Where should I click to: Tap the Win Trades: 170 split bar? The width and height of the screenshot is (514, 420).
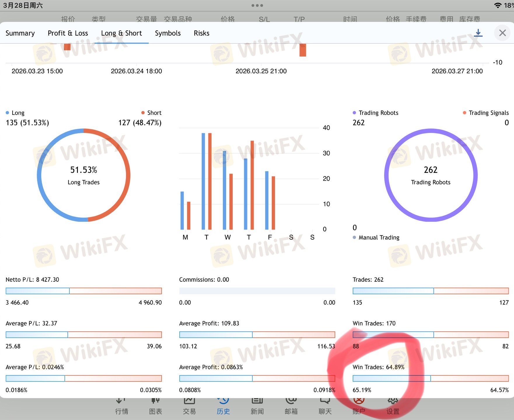431,335
